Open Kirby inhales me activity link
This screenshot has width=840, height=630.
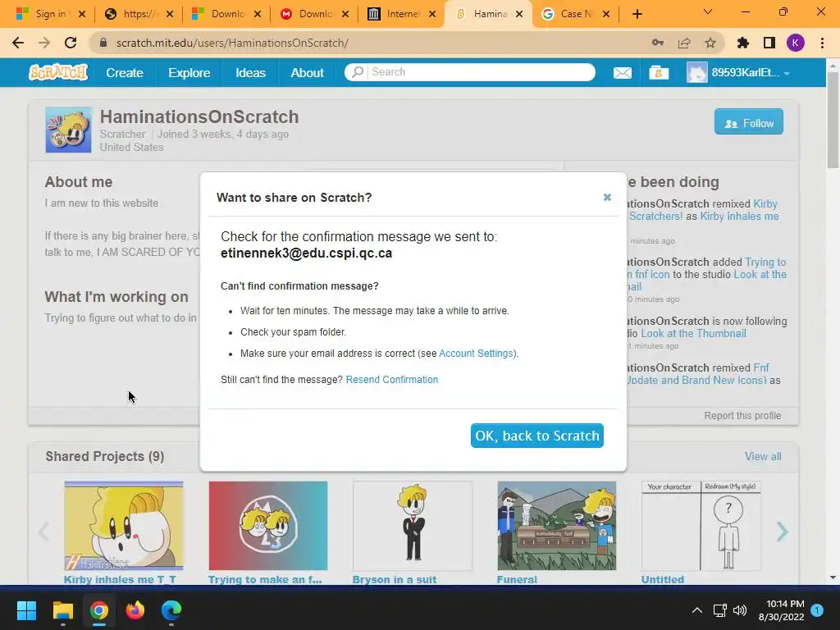739,217
